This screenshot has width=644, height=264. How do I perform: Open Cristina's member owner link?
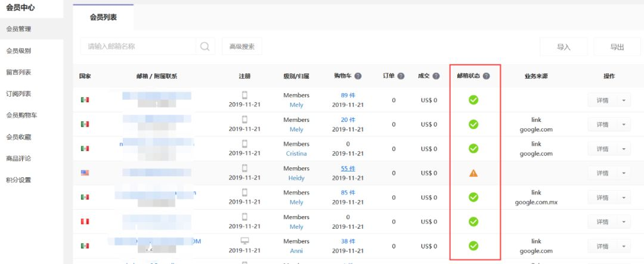(296, 154)
